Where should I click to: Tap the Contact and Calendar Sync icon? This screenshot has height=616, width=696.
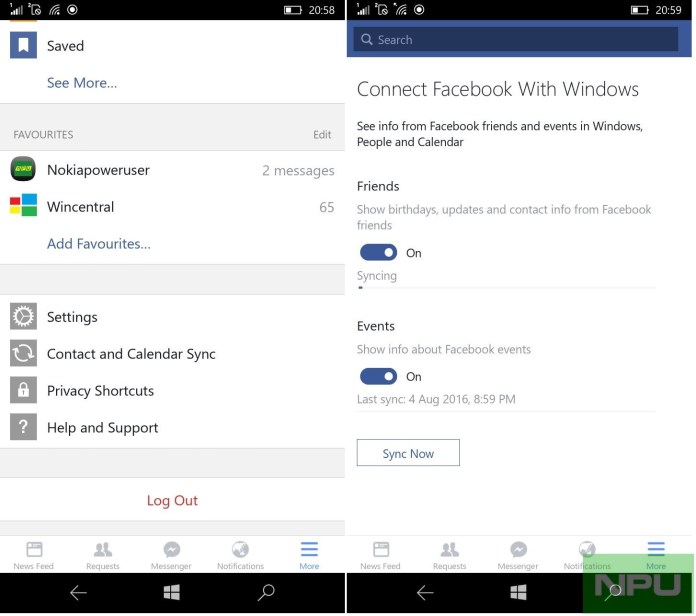point(23,353)
